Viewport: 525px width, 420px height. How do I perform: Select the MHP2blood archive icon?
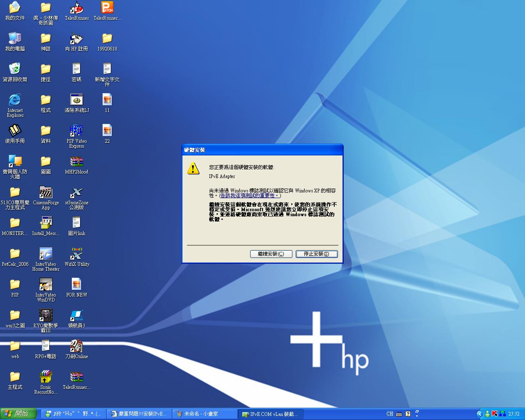[x=76, y=162]
